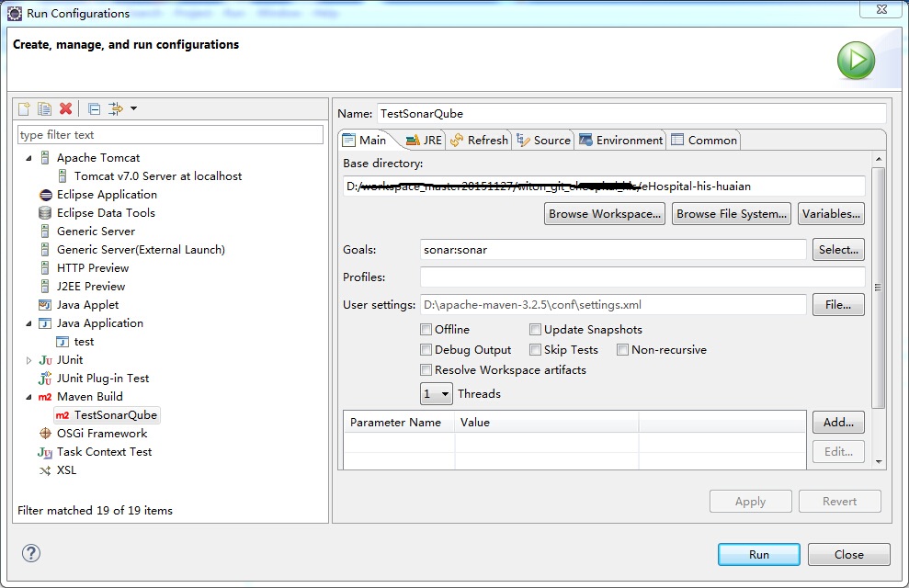Click the Eclipse Application icon
This screenshot has width=909, height=588.
45,195
